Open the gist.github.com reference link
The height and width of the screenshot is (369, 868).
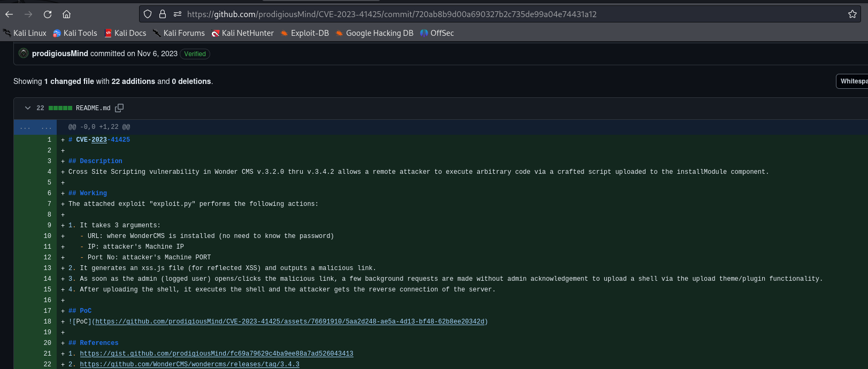coord(217,353)
